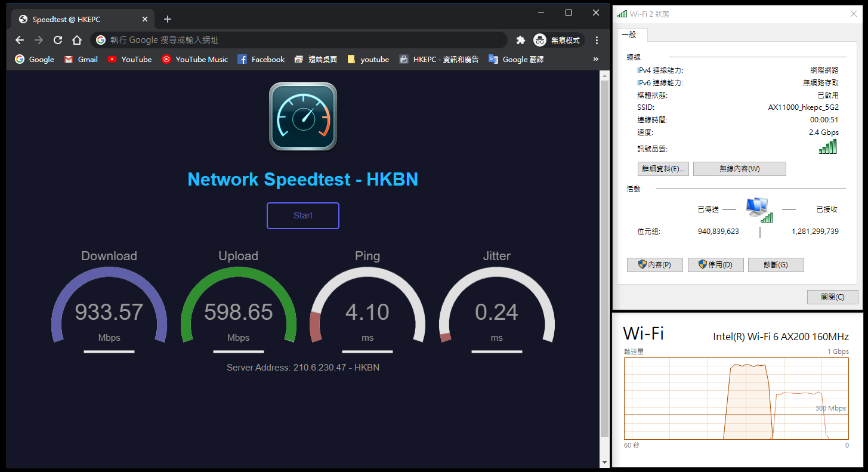Open the Google bookmark

[35, 59]
